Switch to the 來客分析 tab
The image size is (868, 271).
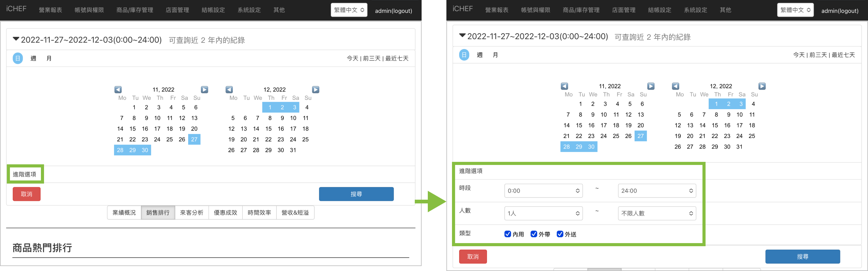(x=192, y=213)
